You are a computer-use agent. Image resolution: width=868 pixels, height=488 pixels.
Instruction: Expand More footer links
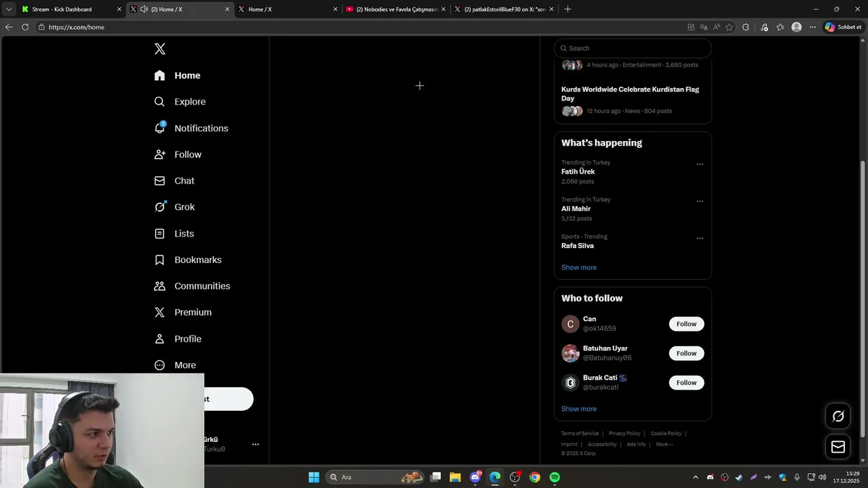[x=665, y=445]
